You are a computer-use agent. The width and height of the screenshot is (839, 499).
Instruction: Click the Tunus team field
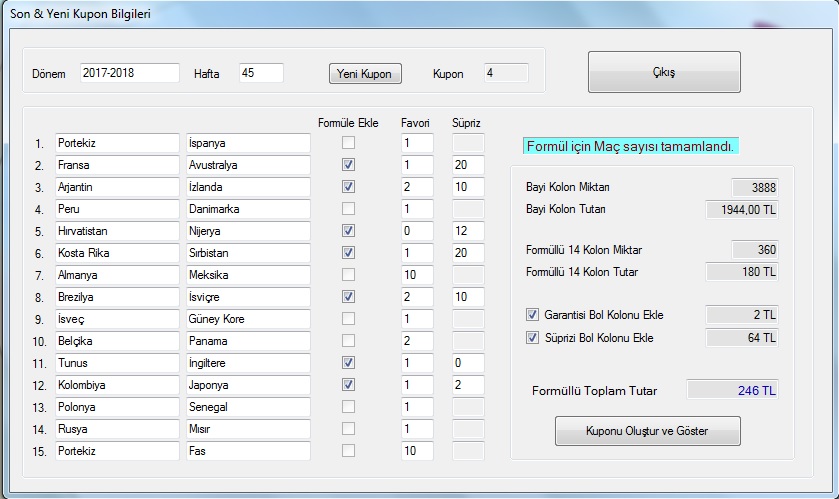coord(117,363)
